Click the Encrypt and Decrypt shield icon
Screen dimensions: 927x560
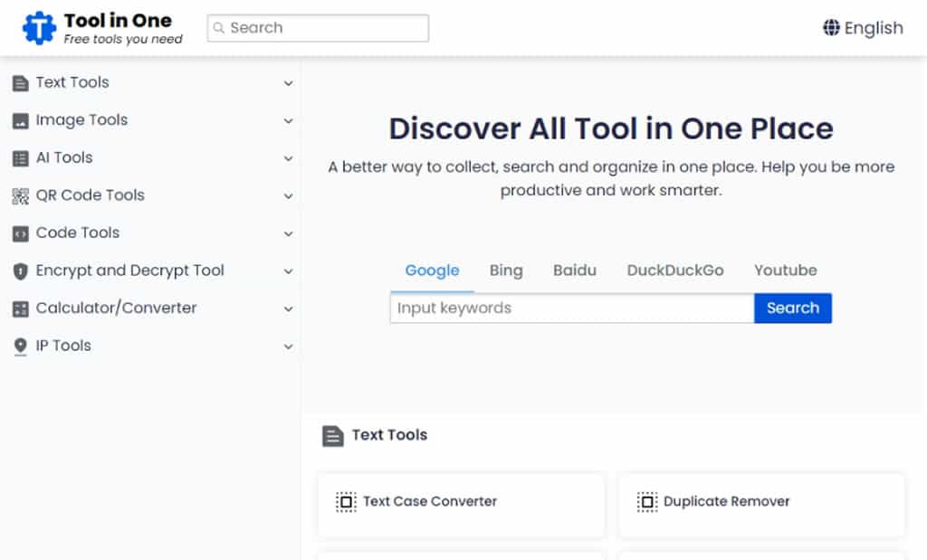pos(20,271)
